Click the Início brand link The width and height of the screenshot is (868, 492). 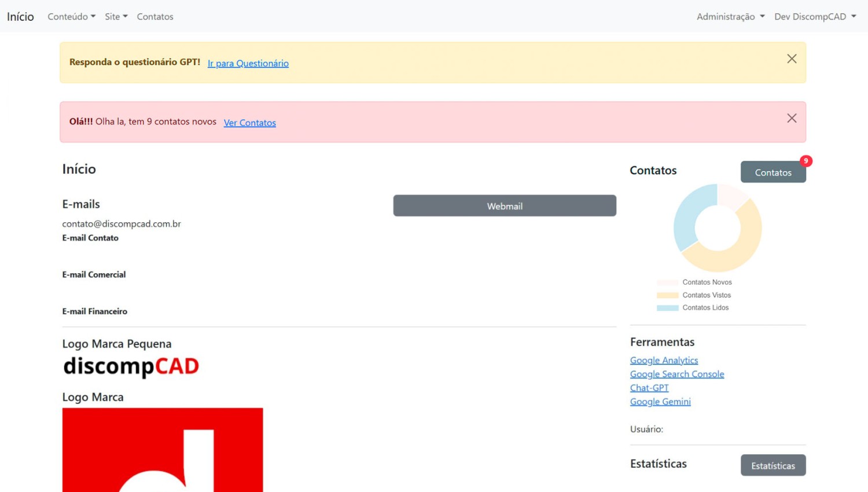pyautogui.click(x=20, y=17)
